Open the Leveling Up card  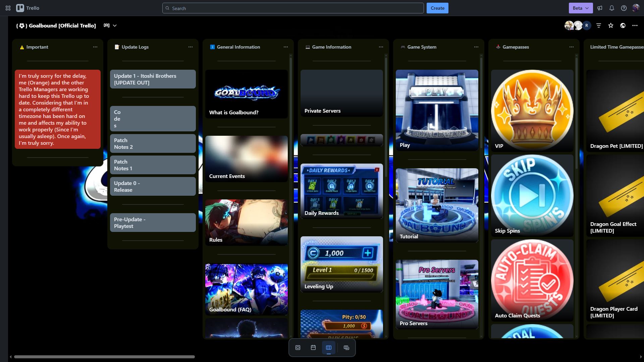[342, 264]
